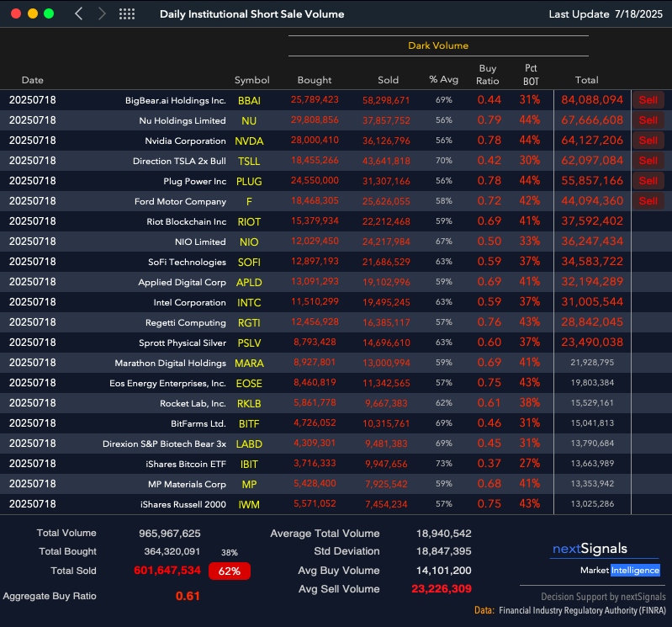Click Nu Holdings Limited company name
Screen dimensions: 672x627
tap(183, 120)
